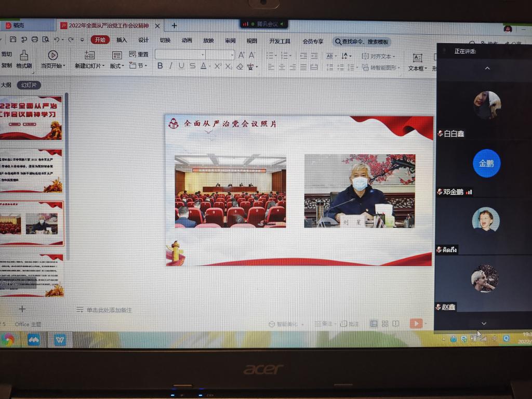Click the Print icon in quick toolbar

35,39
